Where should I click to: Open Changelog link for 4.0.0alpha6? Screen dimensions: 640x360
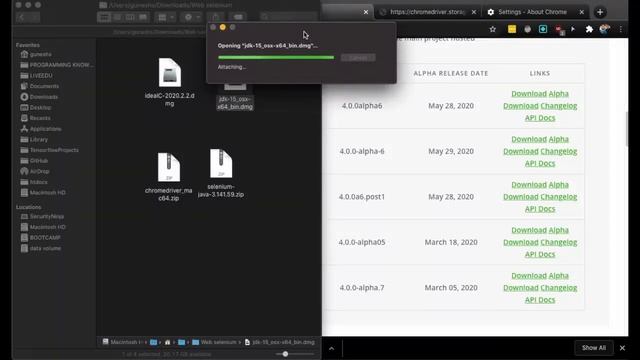click(x=558, y=106)
